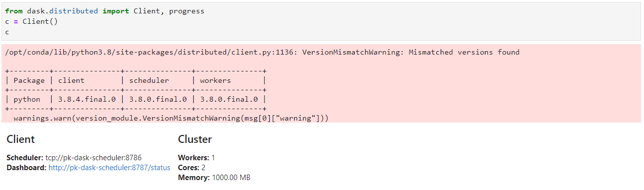Viewport: 644px width, 190px height.
Task: Click the 'python' package row label
Action: [27, 99]
